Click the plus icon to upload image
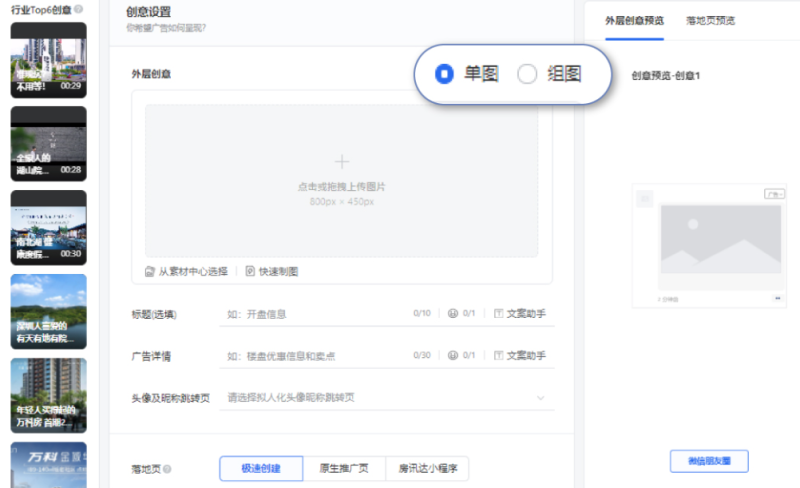Viewport: 800px width, 488px height. (342, 162)
